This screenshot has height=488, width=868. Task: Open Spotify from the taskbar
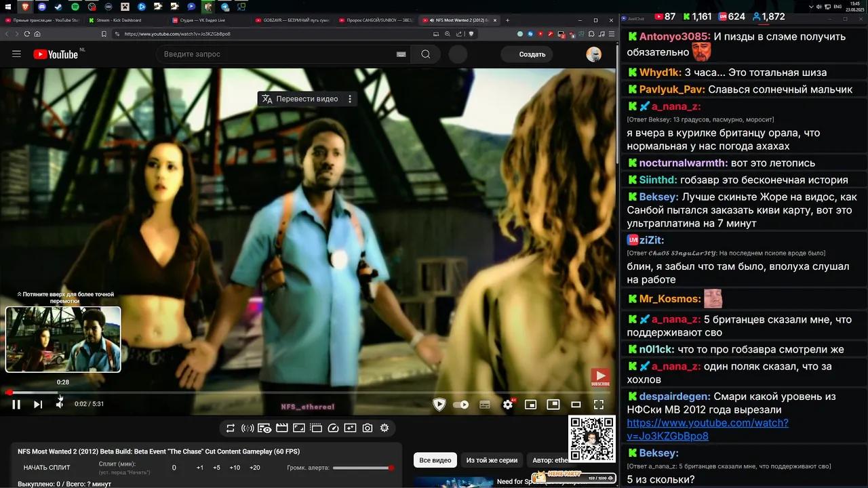click(x=75, y=6)
